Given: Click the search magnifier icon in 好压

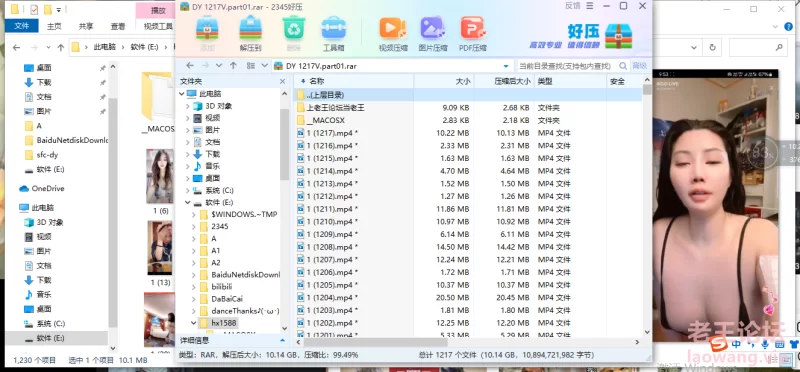Looking at the screenshot, I should point(623,66).
